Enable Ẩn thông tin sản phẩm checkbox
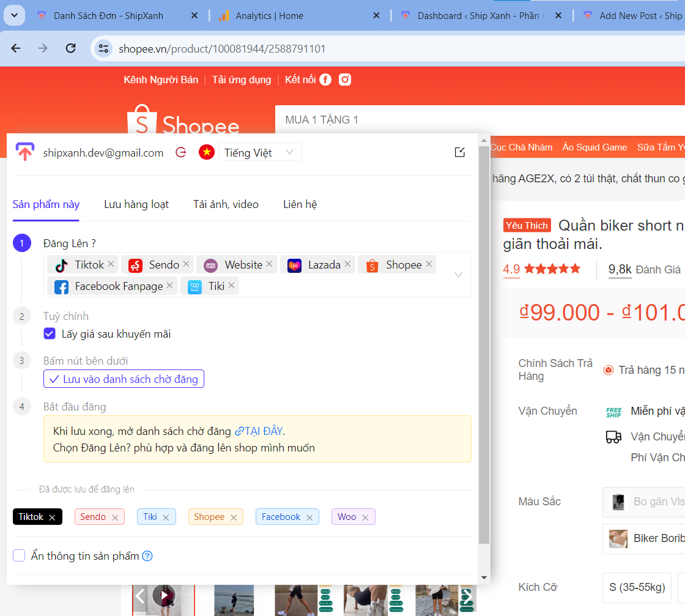 click(20, 555)
